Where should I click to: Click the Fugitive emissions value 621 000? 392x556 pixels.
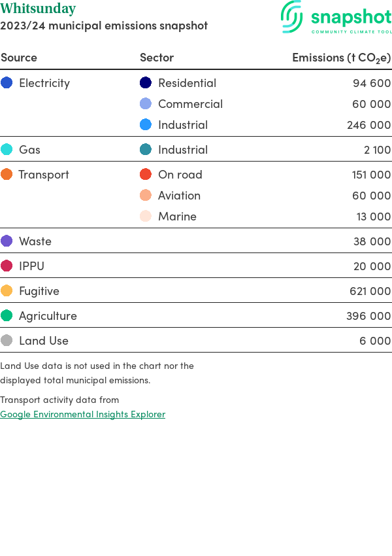(x=370, y=291)
